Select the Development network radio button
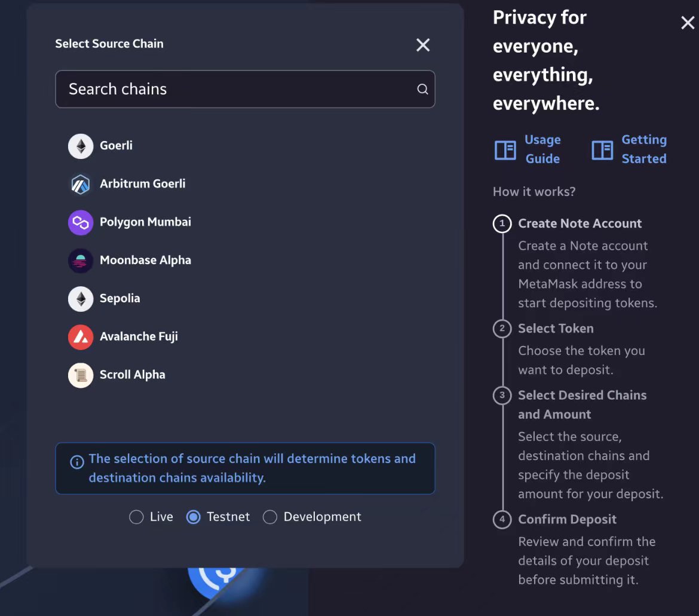Screen dimensions: 699x616 (269, 517)
